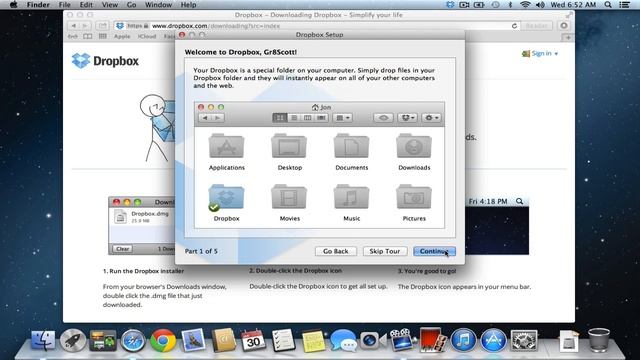Open the Safari Downloads button
This screenshot has width=640, height=360.
click(564, 25)
